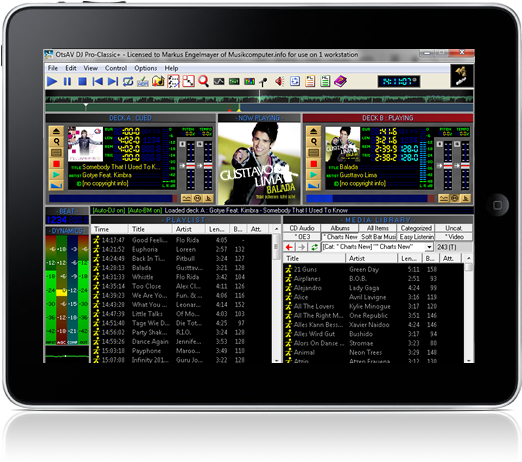The width and height of the screenshot is (522, 462).
Task: Click the Now Playing album art
Action: coord(259,163)
